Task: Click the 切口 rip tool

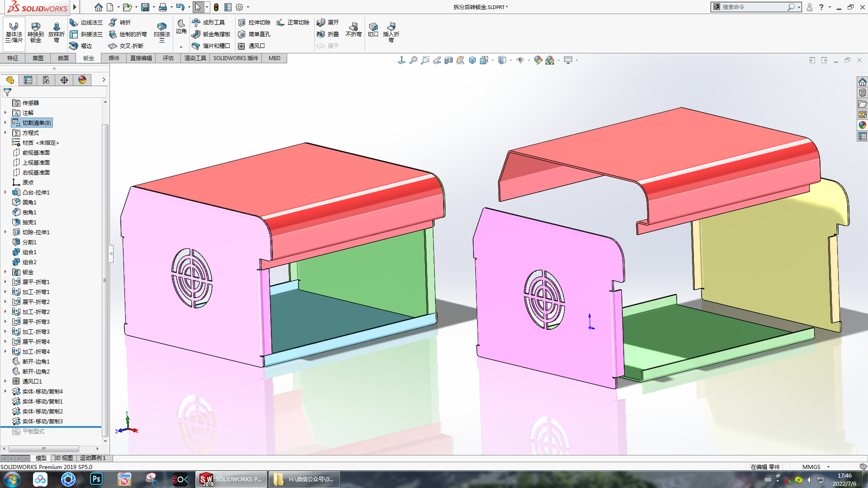Action: coord(373,29)
